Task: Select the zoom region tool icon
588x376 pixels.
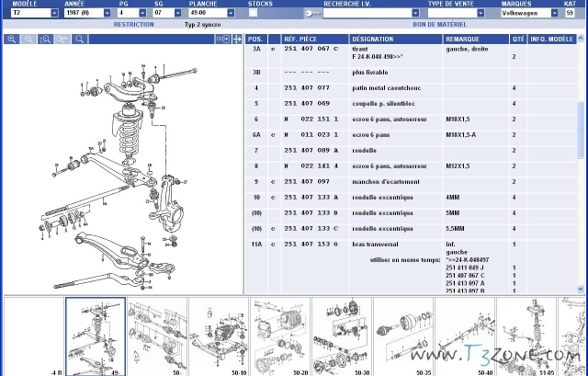Action: [45, 40]
